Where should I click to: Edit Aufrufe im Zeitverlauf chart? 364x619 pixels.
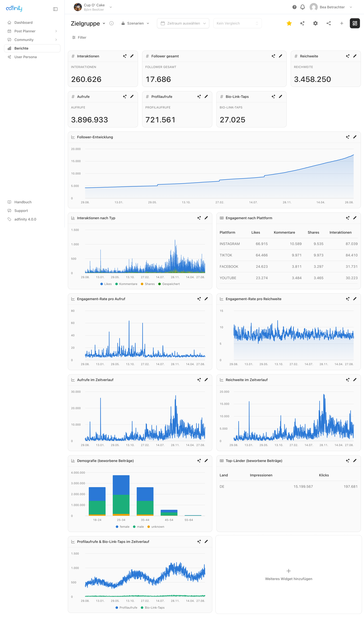tap(206, 380)
